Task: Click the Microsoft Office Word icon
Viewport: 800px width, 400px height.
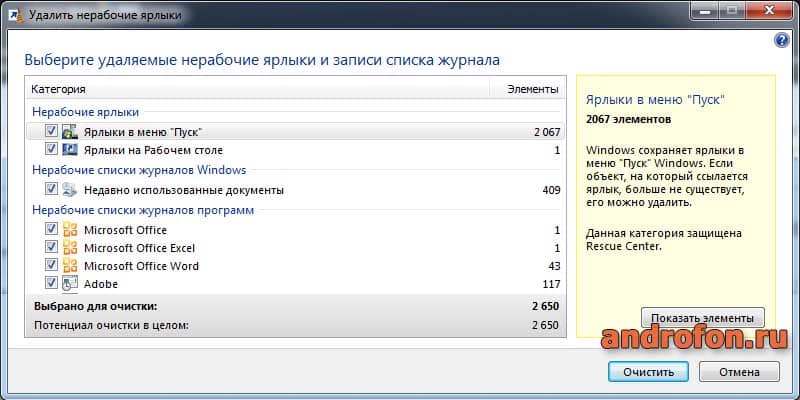Action: 69,266
